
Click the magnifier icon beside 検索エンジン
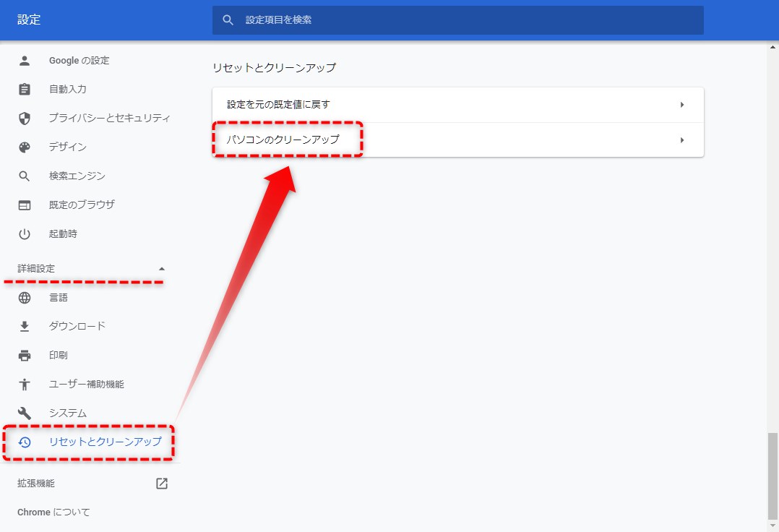tap(25, 176)
